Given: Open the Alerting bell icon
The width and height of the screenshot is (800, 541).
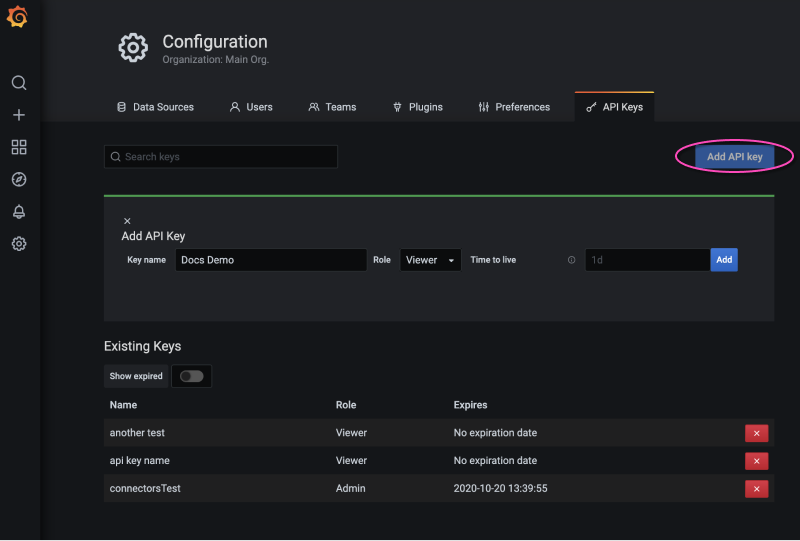Looking at the screenshot, I should (x=19, y=212).
